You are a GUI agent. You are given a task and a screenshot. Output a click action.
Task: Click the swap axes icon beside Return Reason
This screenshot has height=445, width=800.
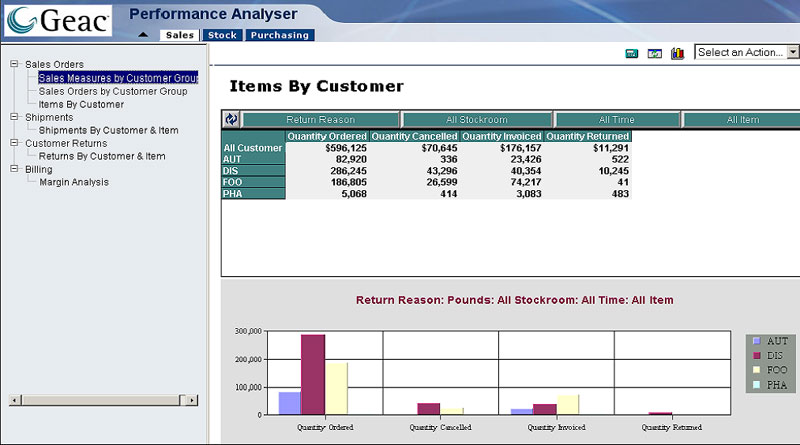click(x=231, y=119)
